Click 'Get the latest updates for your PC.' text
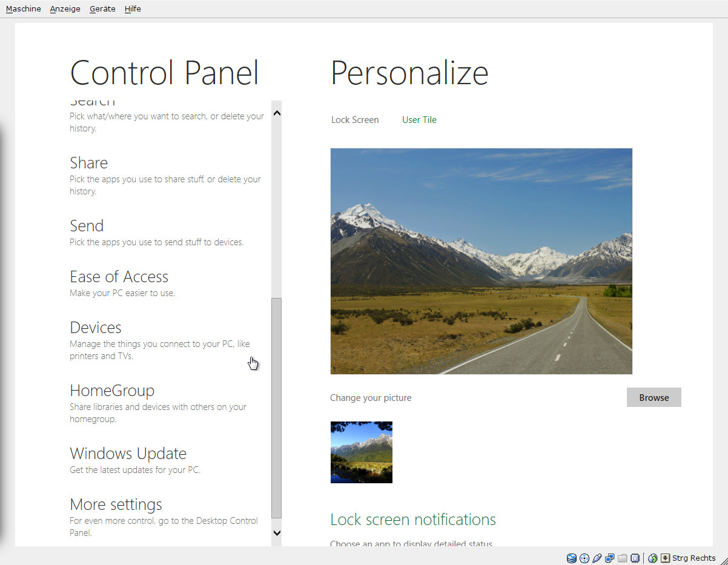The height and width of the screenshot is (565, 728). [135, 470]
